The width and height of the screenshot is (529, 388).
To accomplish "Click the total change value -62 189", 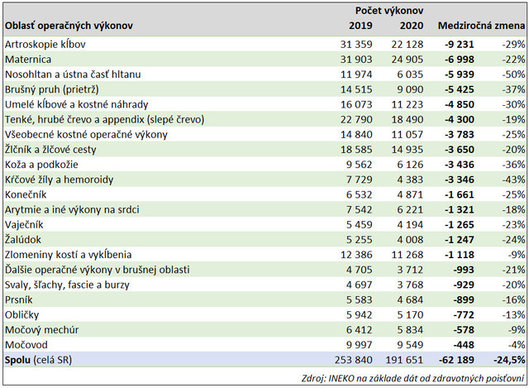I will click(456, 360).
